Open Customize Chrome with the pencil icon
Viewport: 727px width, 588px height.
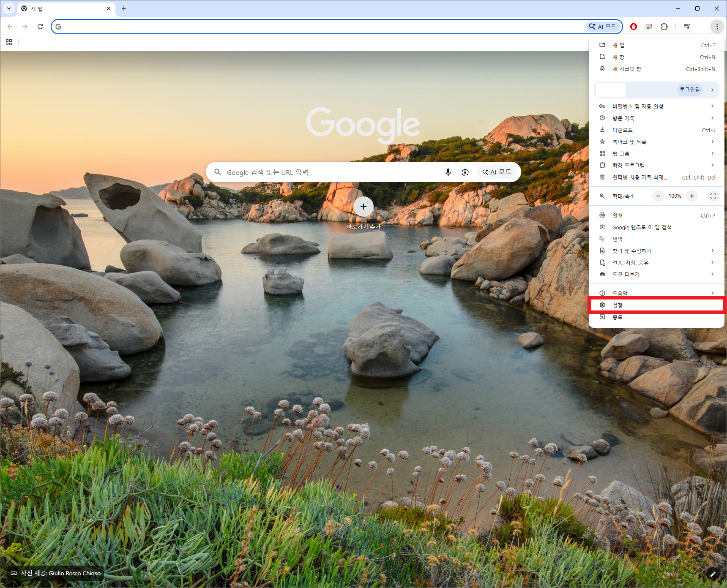[x=713, y=574]
